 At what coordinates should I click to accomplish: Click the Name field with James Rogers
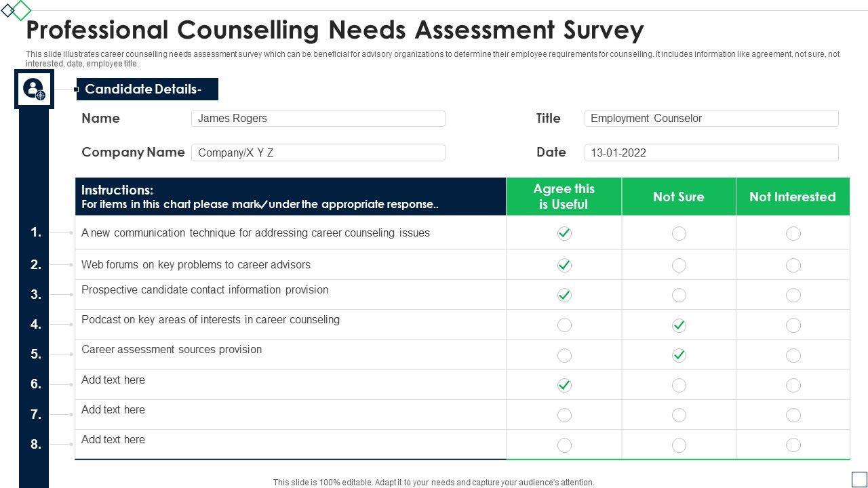[x=318, y=119]
